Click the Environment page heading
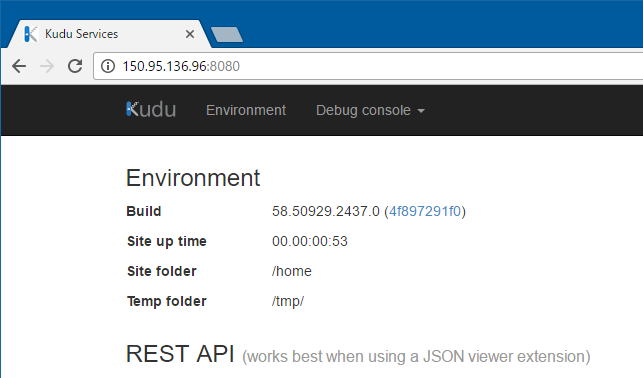This screenshot has width=643, height=378. click(193, 178)
